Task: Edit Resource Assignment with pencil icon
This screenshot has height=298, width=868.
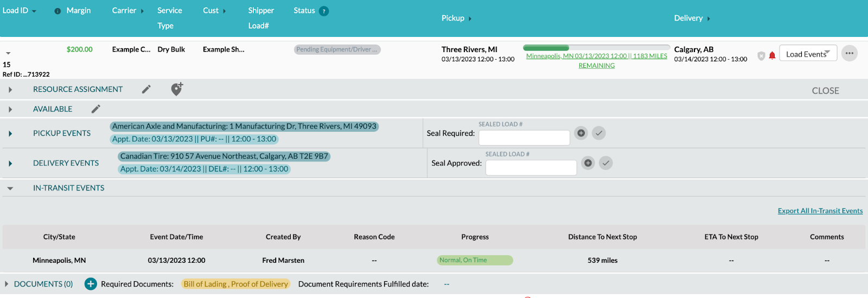Action: pyautogui.click(x=146, y=89)
